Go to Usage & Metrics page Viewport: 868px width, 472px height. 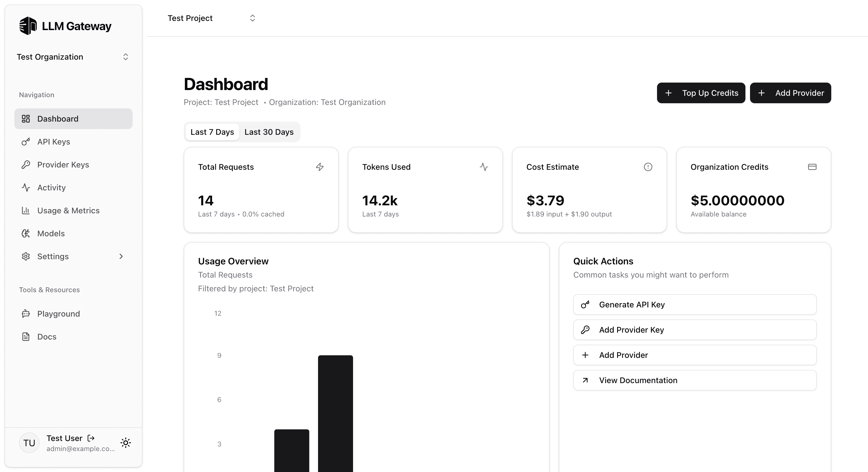[x=68, y=210]
